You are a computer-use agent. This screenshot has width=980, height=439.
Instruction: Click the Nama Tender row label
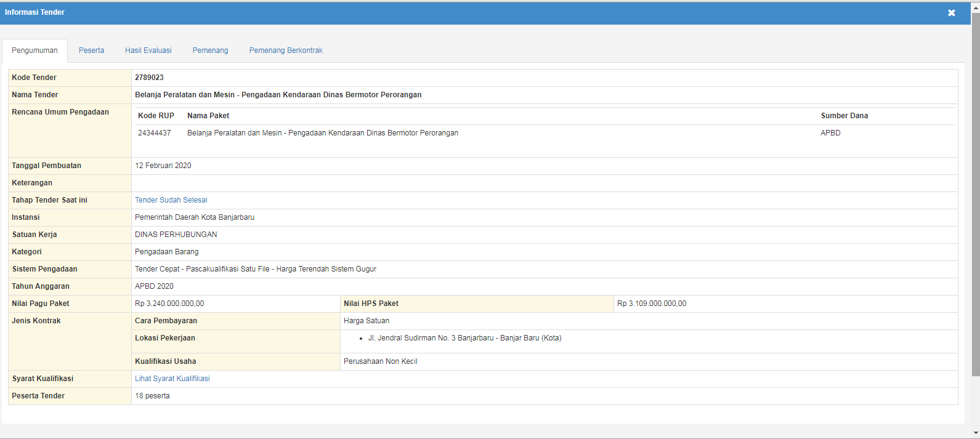[x=35, y=95]
